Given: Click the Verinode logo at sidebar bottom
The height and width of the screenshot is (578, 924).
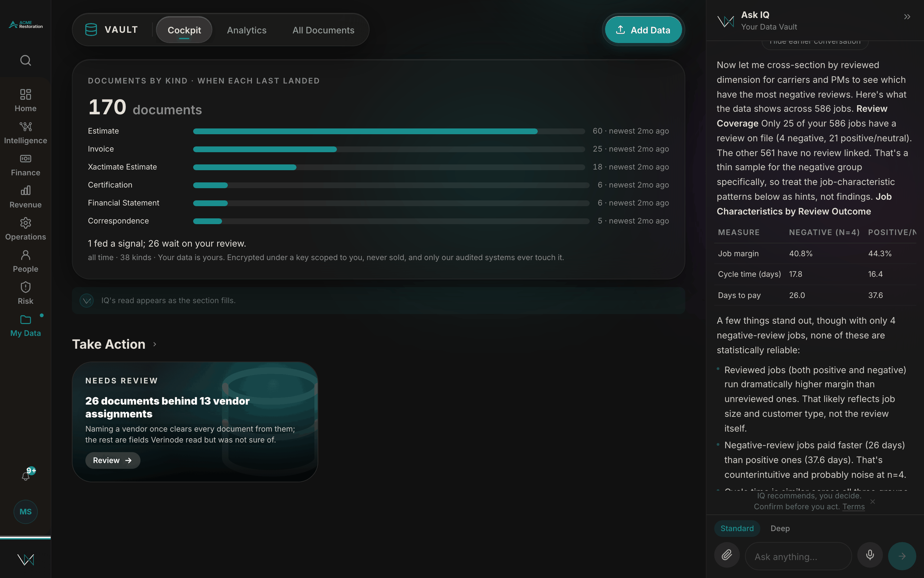Looking at the screenshot, I should [26, 560].
